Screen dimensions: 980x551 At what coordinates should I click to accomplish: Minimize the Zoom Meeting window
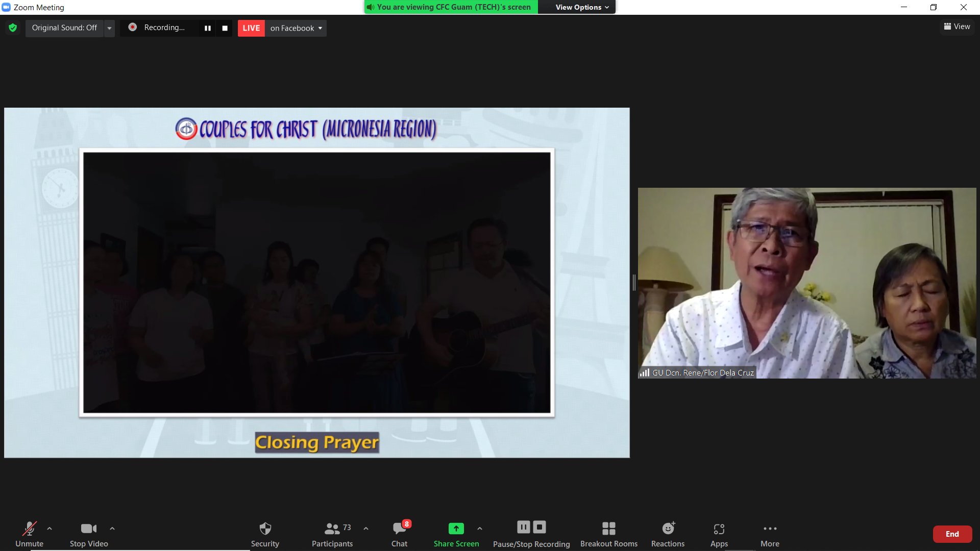coord(904,7)
